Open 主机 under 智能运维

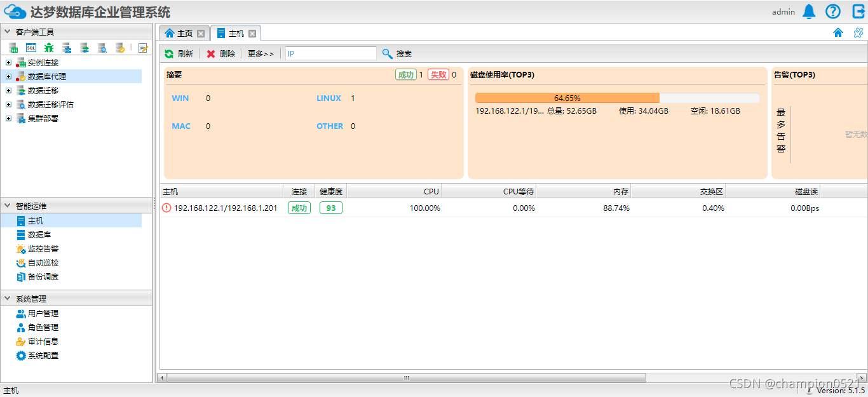pos(36,220)
